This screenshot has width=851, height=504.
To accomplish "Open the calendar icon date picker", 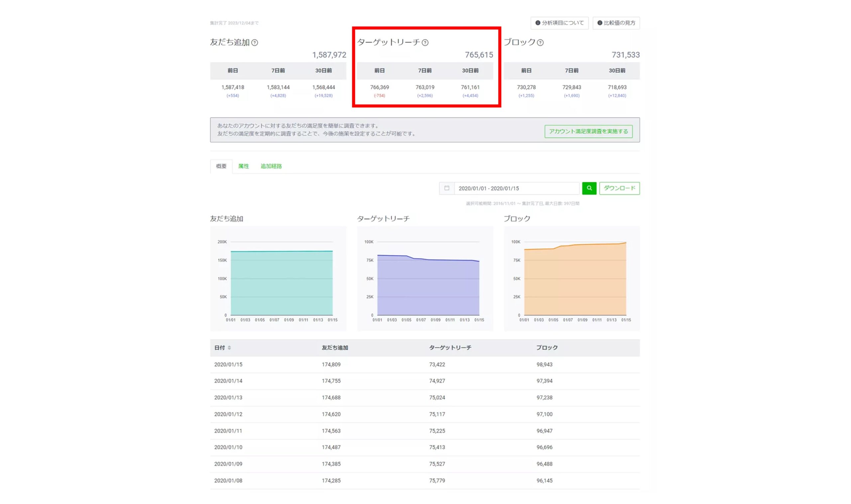I will click(447, 188).
